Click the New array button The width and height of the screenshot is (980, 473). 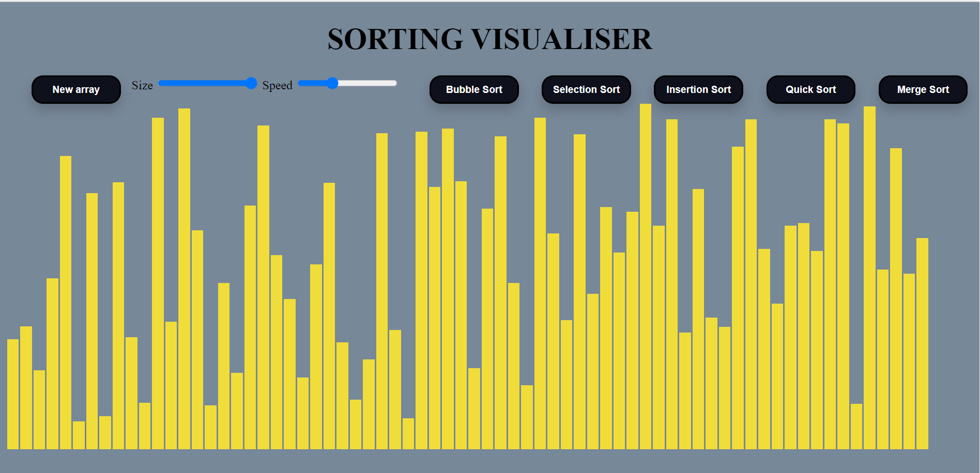[76, 89]
